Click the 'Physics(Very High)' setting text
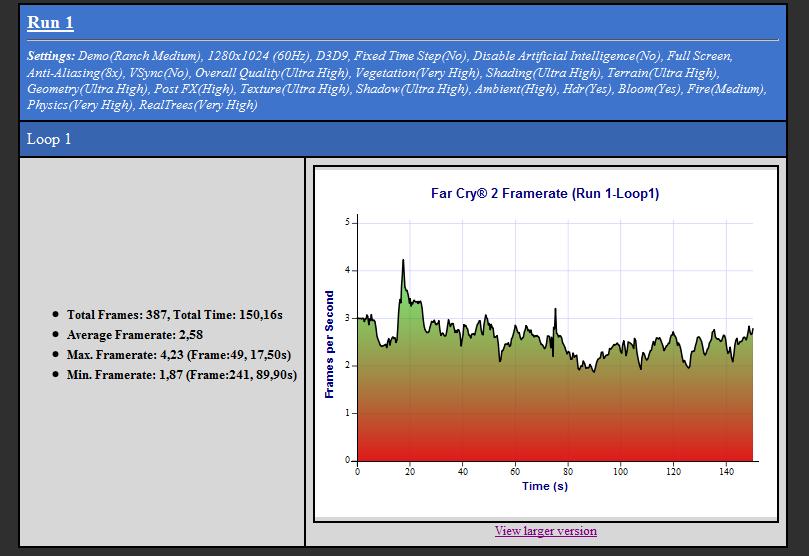 (79, 105)
